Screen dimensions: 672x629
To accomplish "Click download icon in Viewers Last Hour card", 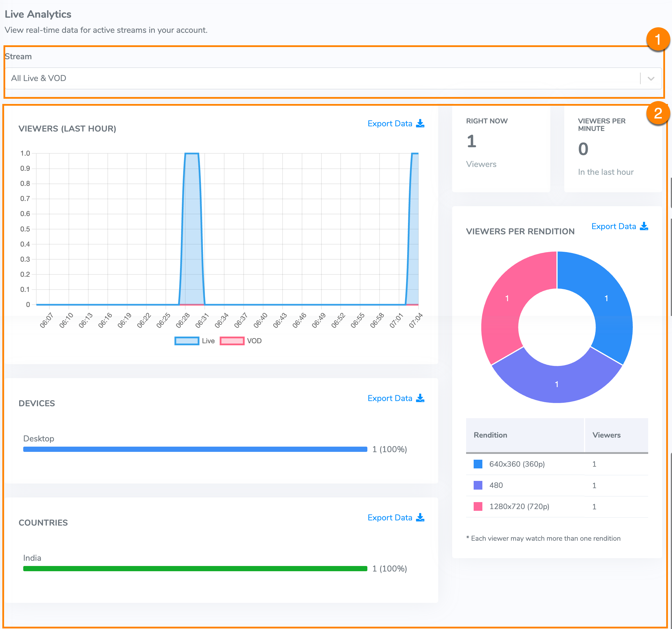I will [x=420, y=123].
